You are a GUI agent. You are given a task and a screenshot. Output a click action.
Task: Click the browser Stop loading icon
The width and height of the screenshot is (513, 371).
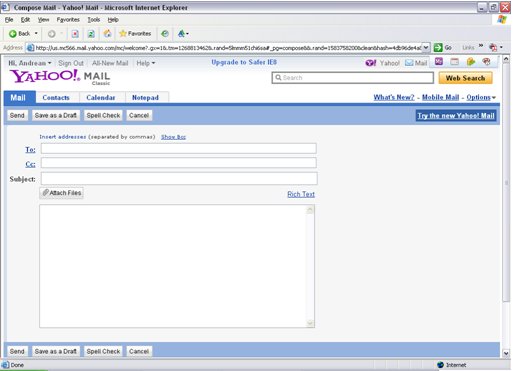tap(75, 34)
